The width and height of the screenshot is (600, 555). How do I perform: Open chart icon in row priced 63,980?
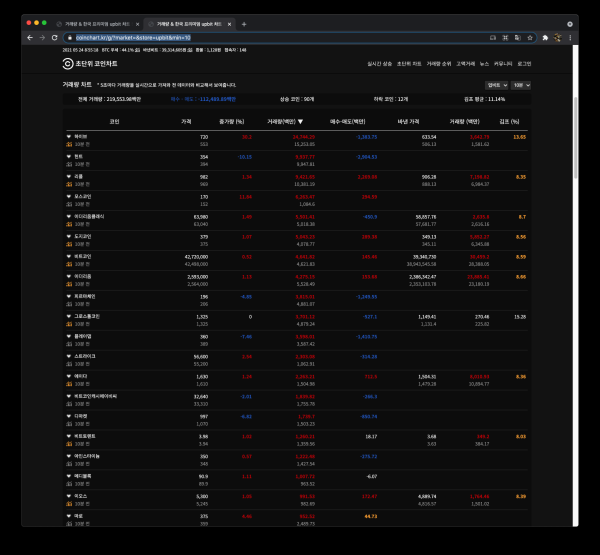coord(69,224)
